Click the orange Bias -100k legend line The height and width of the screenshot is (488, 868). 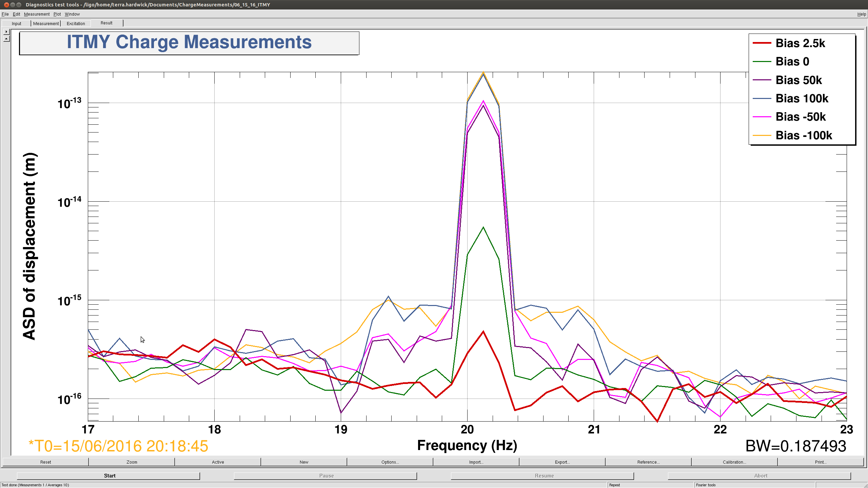[762, 135]
